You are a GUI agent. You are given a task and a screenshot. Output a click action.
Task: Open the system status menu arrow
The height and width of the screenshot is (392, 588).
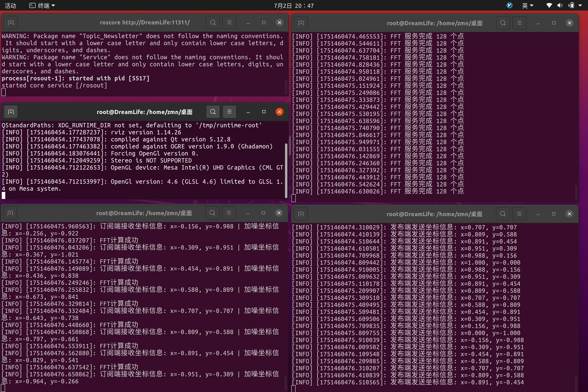[580, 5]
